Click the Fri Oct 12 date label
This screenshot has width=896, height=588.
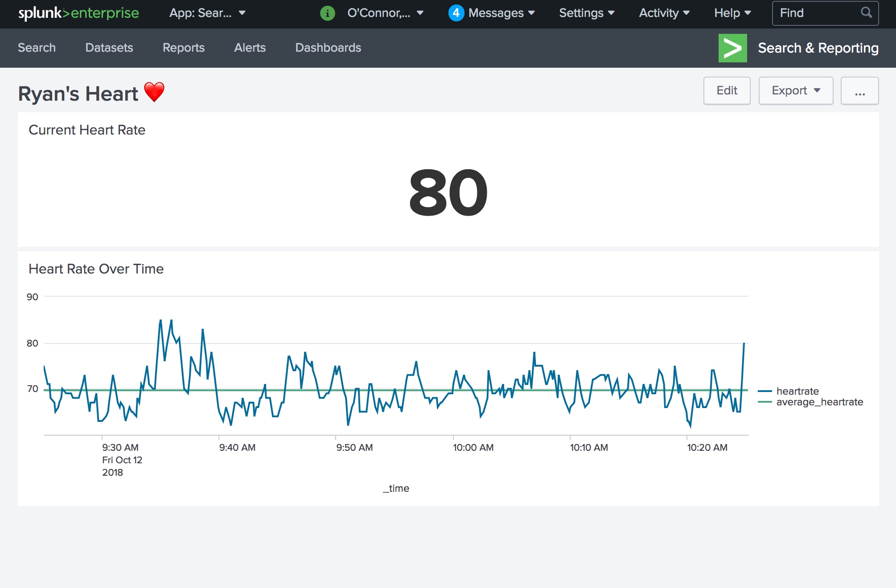click(122, 460)
